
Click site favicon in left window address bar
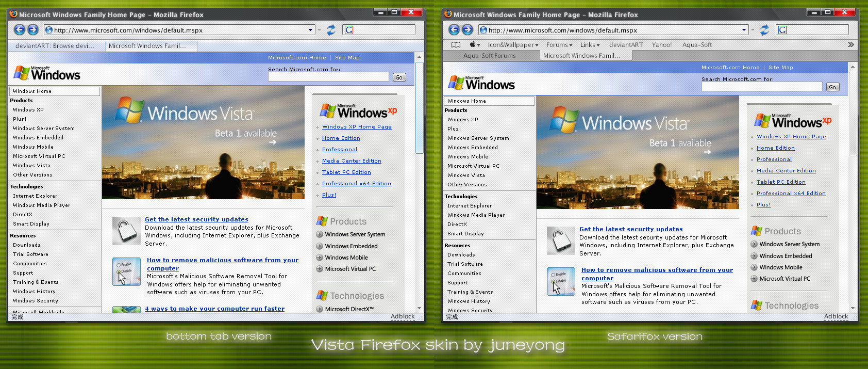49,30
